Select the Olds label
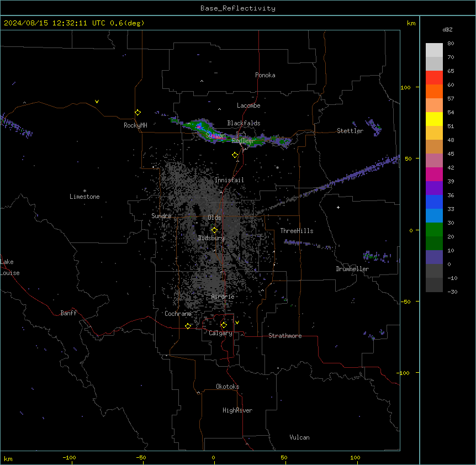Screen dimensions: 476x465 (x=214, y=218)
